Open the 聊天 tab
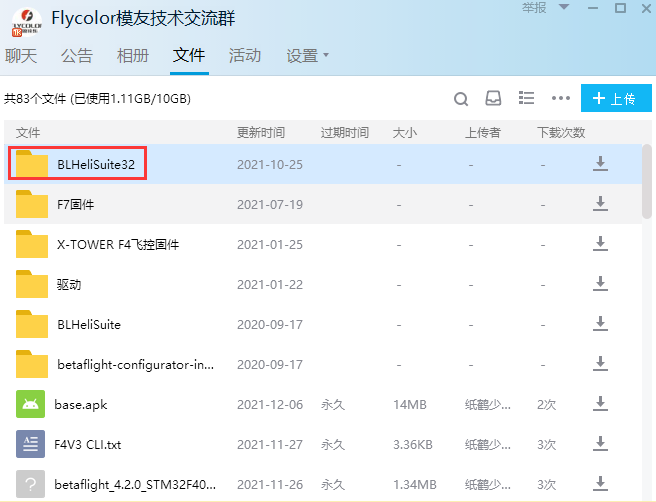This screenshot has height=502, width=656. pos(21,56)
